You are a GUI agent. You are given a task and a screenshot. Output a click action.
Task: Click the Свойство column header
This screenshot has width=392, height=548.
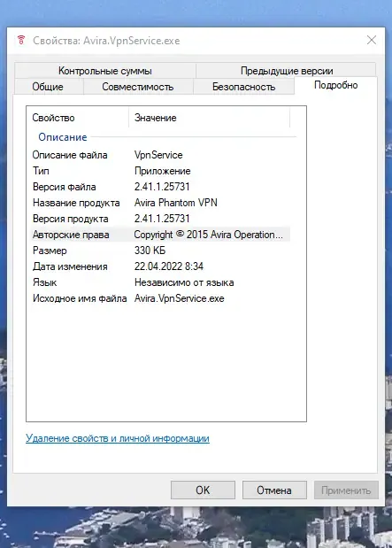point(53,118)
